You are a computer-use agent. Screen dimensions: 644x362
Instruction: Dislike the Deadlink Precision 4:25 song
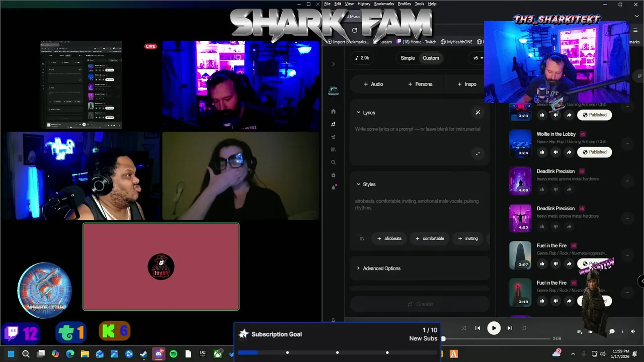coord(555,226)
